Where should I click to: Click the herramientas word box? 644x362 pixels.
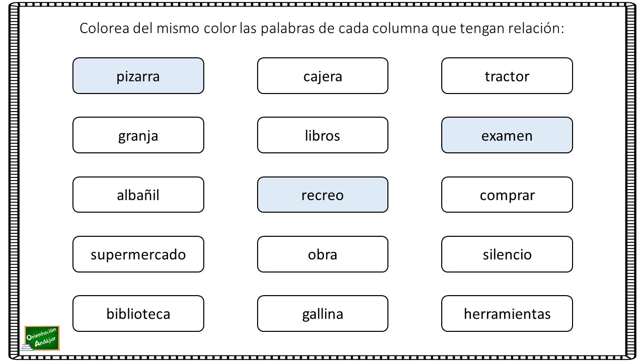click(507, 314)
